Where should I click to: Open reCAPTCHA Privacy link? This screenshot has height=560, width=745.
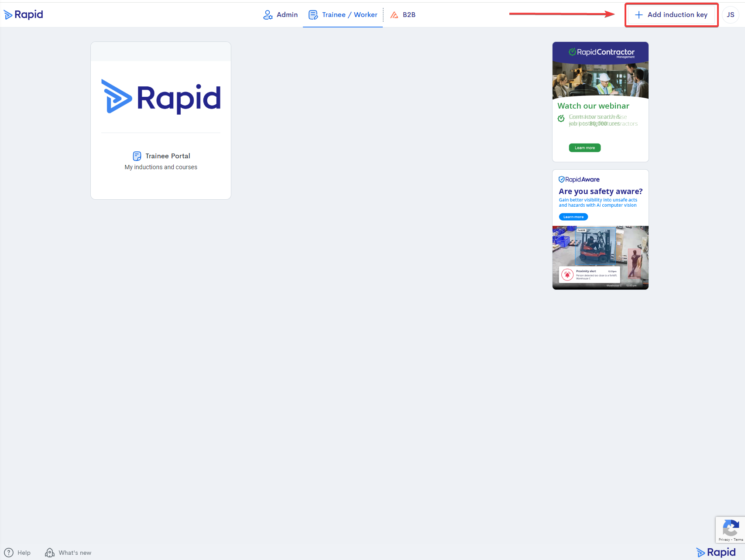click(x=724, y=540)
